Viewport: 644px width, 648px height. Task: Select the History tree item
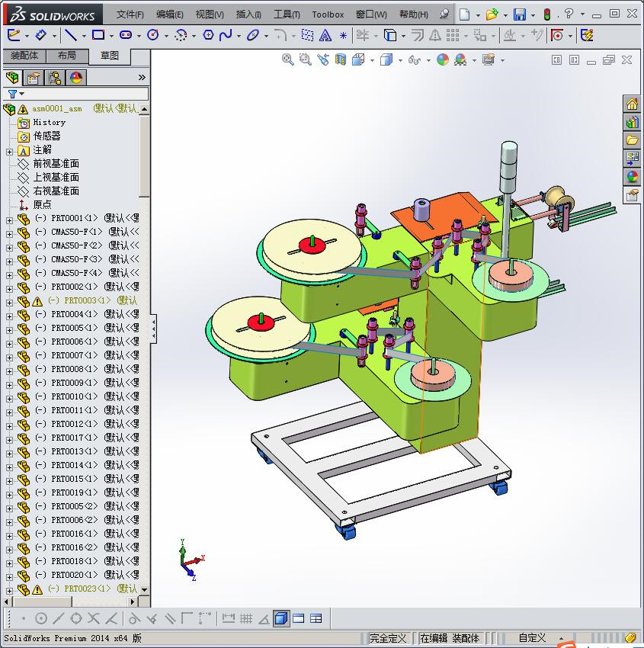click(x=49, y=122)
